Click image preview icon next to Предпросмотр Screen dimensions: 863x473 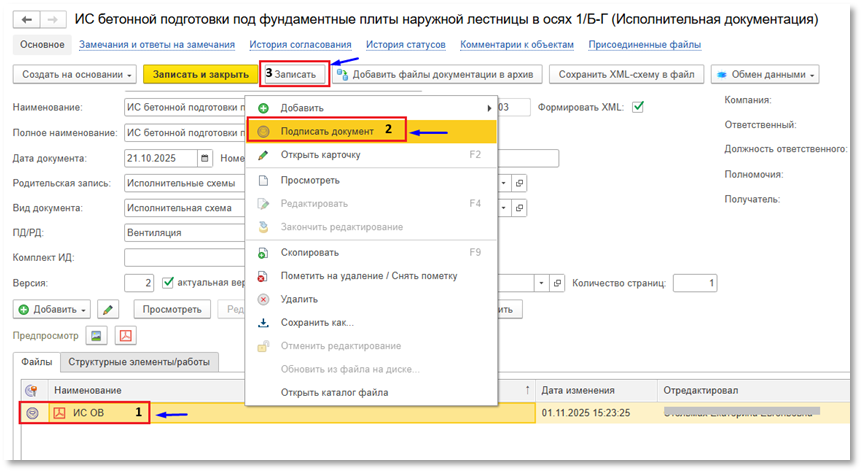tap(97, 335)
